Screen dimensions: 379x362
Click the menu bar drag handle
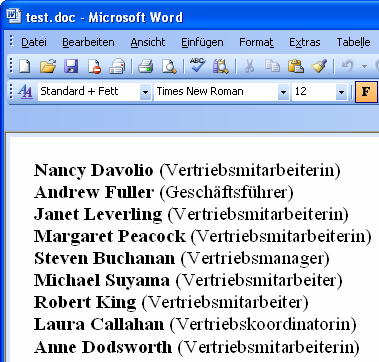click(x=11, y=42)
